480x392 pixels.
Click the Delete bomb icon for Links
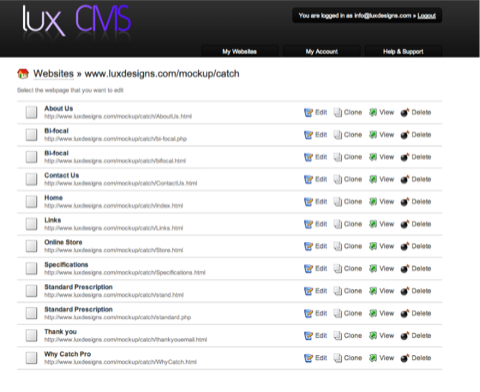405,224
